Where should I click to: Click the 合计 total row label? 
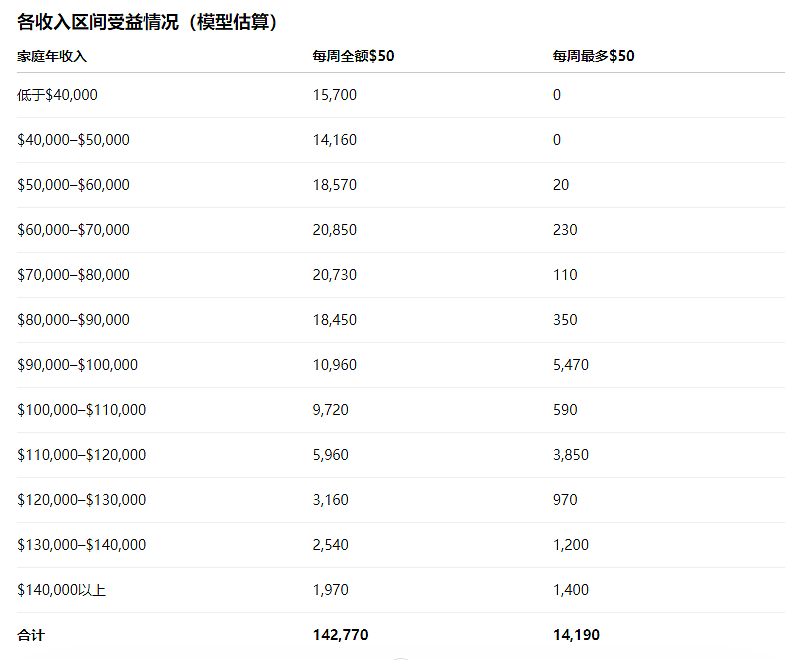click(31, 636)
